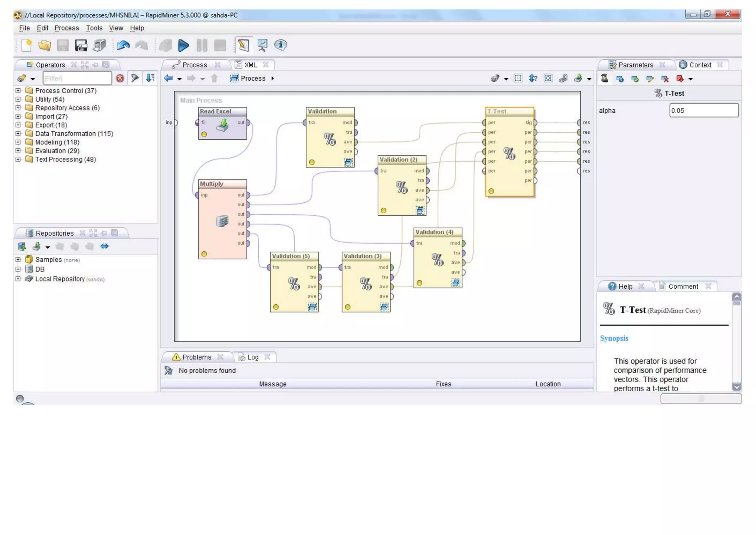Switch to the design perspective icon
This screenshot has width=756, height=535.
pos(244,45)
